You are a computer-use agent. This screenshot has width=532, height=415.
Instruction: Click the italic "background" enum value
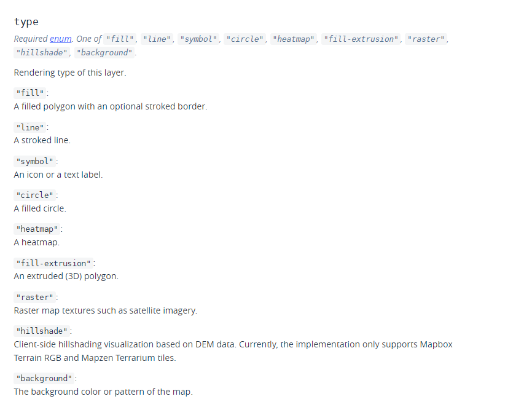(x=104, y=53)
